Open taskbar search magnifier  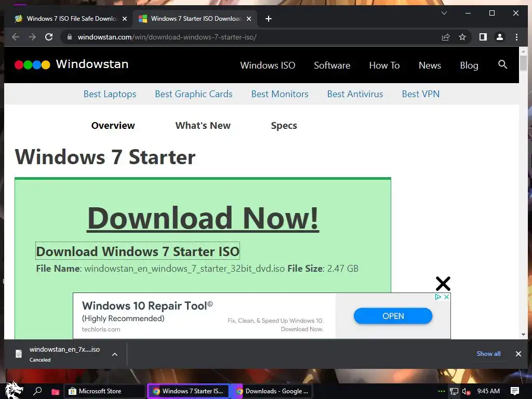[x=37, y=391]
